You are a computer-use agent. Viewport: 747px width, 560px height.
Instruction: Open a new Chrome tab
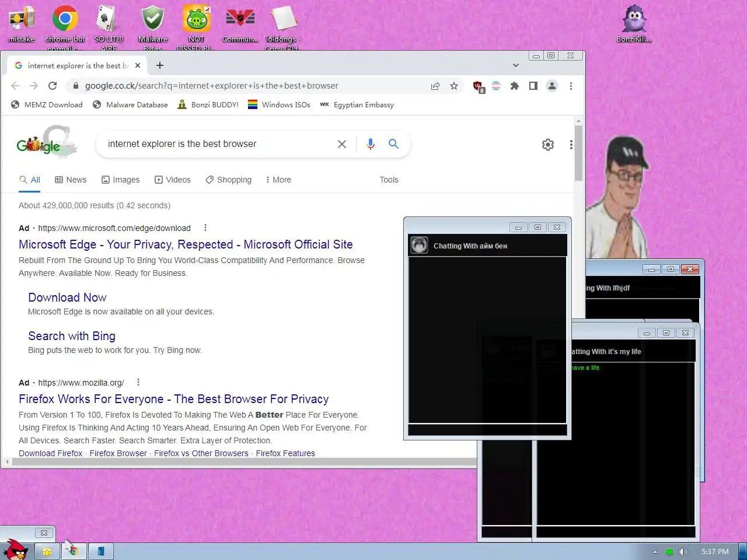click(x=160, y=65)
